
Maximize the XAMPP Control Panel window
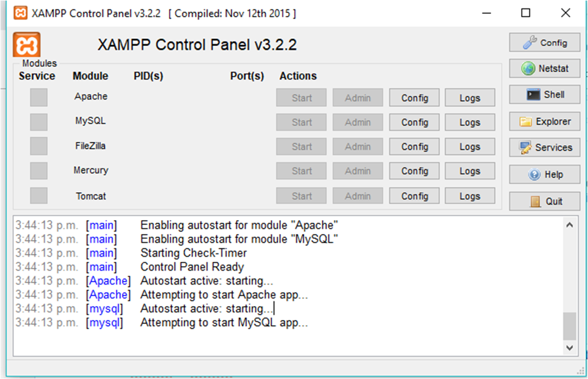[x=526, y=13]
